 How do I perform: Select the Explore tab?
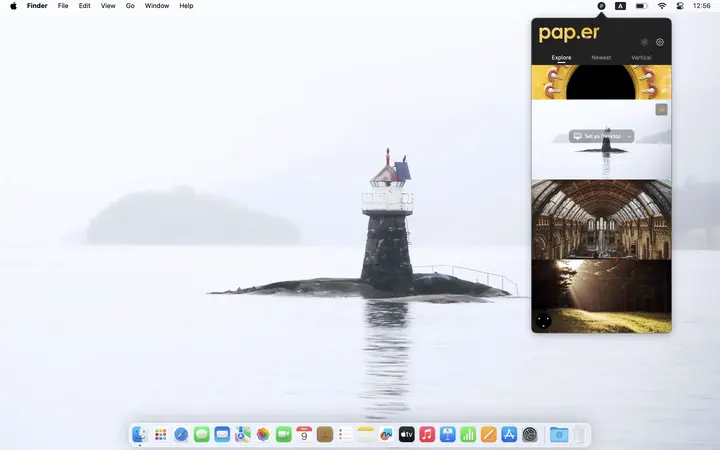(561, 58)
